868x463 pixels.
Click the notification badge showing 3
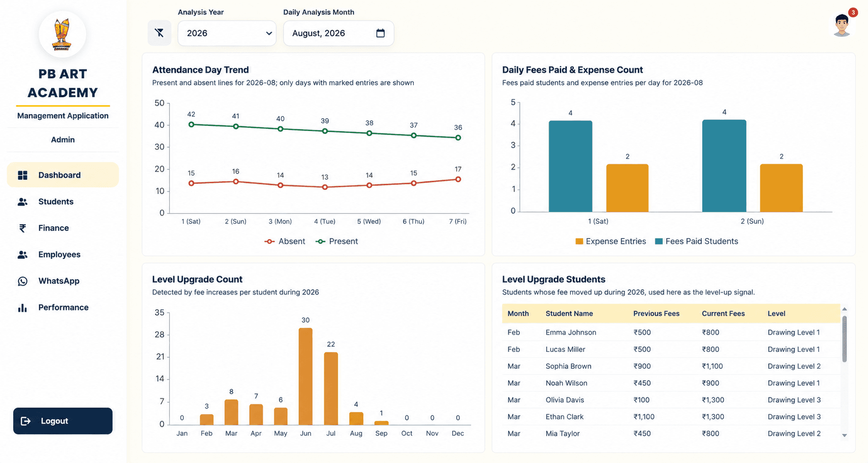(x=853, y=12)
